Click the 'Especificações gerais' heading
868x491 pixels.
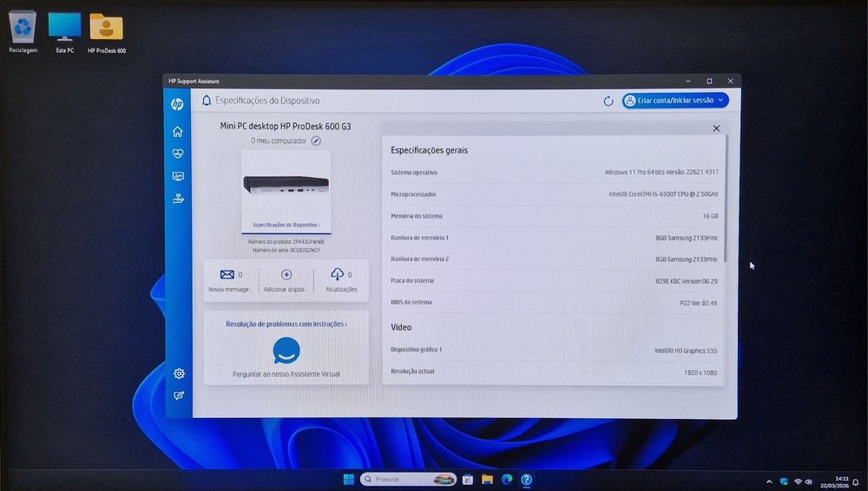[x=429, y=150]
